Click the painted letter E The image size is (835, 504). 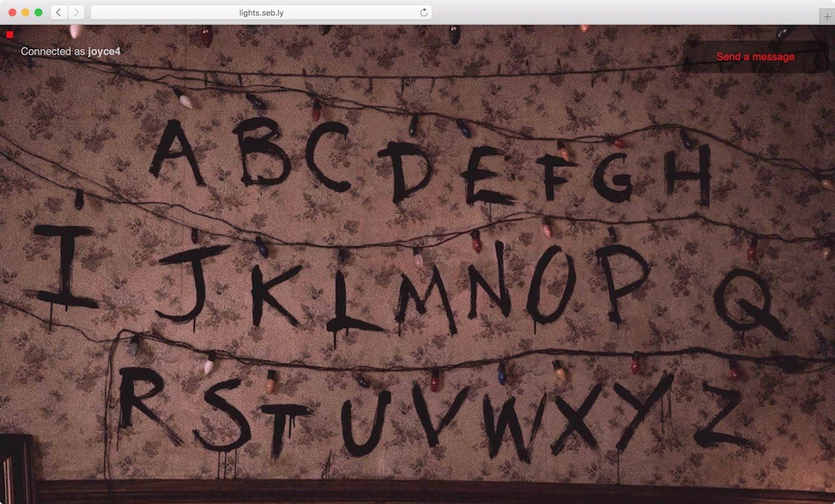pos(486,176)
